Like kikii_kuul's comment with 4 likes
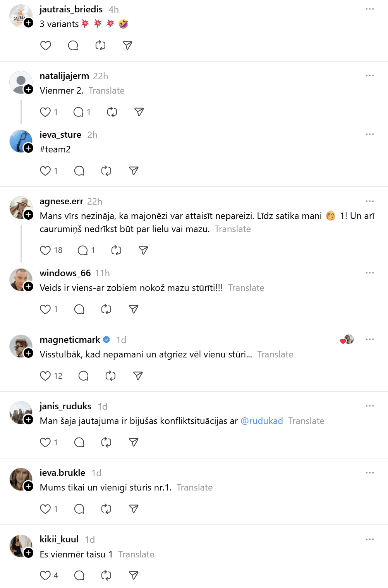The image size is (388, 588). [46, 576]
